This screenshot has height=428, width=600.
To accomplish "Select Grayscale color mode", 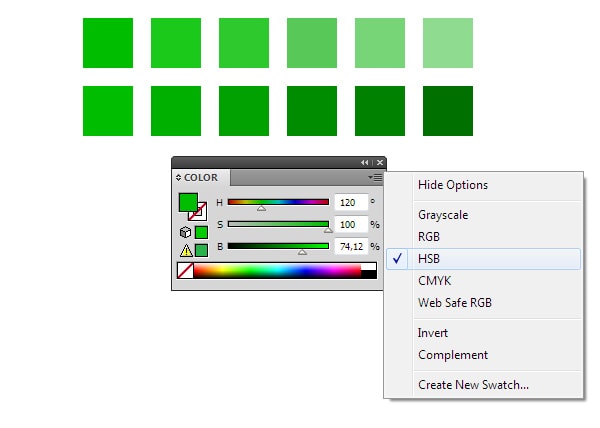I will (x=443, y=215).
